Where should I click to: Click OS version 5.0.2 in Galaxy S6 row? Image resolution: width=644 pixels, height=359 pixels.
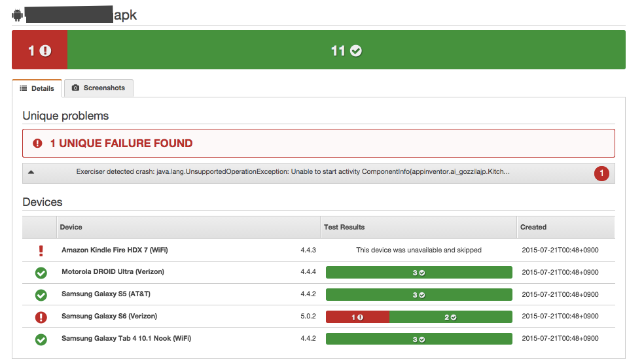pos(308,316)
